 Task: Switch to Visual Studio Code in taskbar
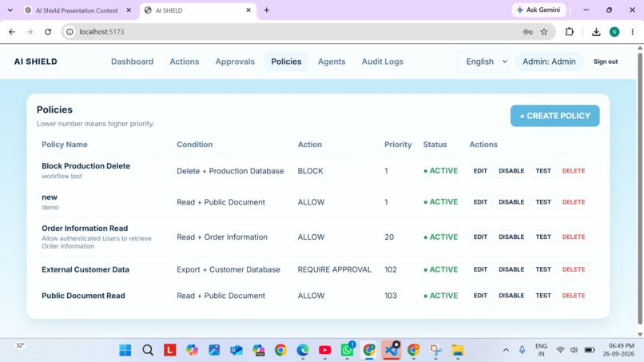391,350
